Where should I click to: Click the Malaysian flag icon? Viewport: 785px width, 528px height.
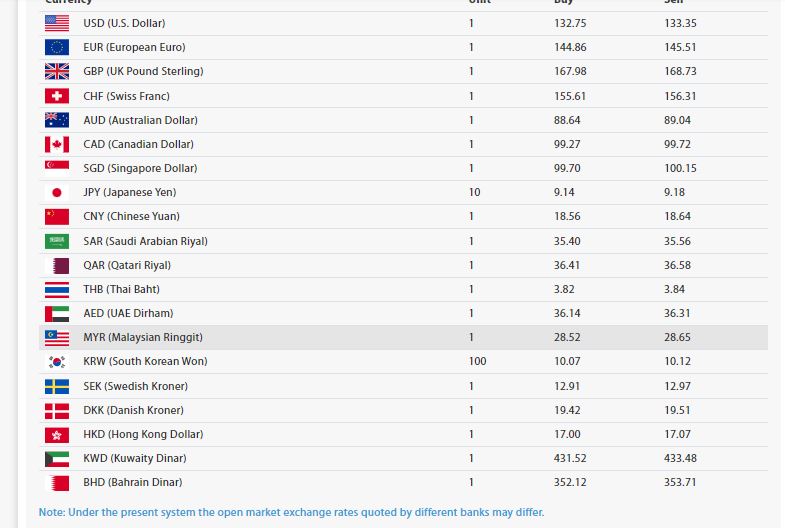pyautogui.click(x=57, y=337)
